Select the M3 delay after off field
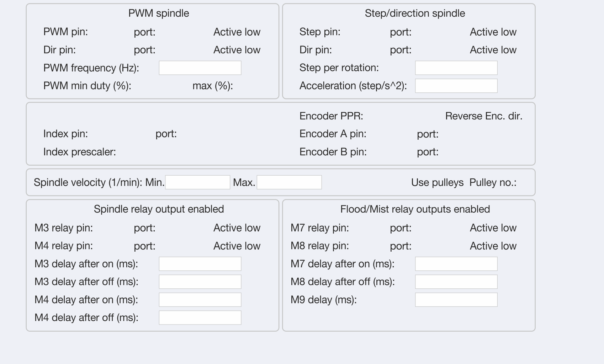 tap(200, 282)
